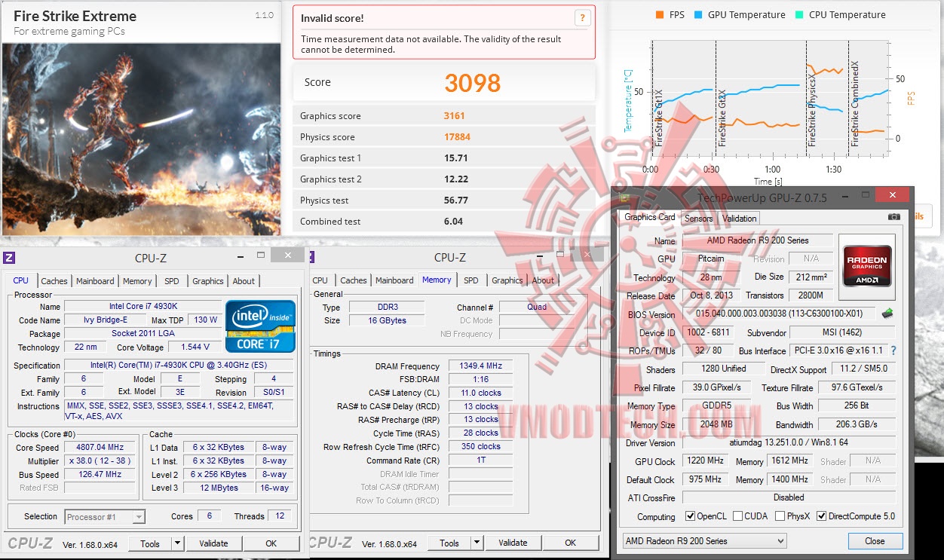Click the Bus Interface question mark in GPU-Z

(x=893, y=350)
